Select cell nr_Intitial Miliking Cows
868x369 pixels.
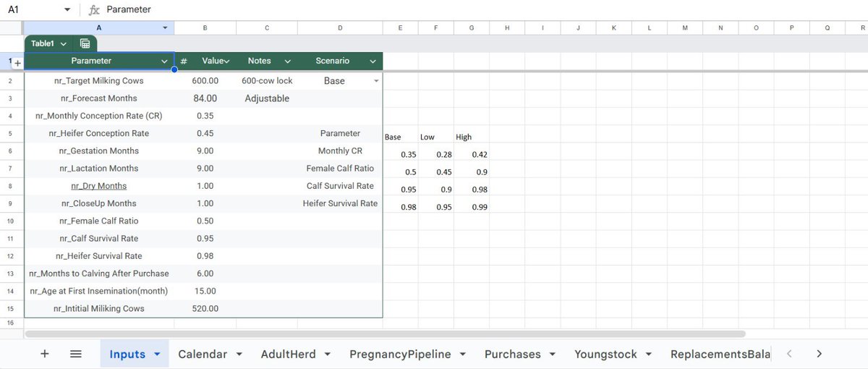tap(99, 308)
